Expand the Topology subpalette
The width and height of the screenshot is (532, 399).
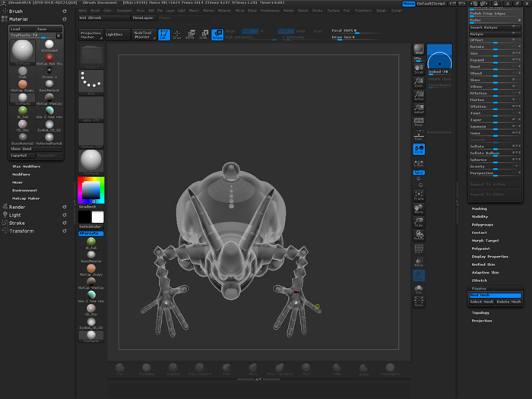click(480, 312)
